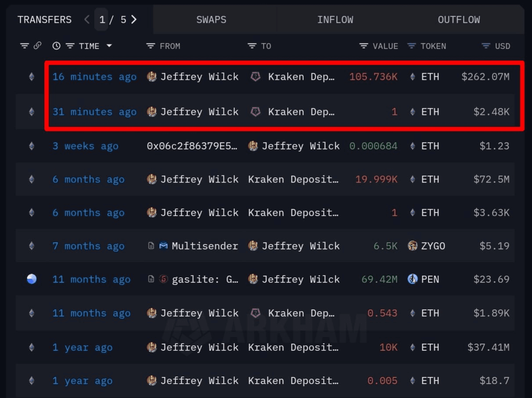Click the PEN token name
Screen dimensions: 532x398
tap(430, 280)
